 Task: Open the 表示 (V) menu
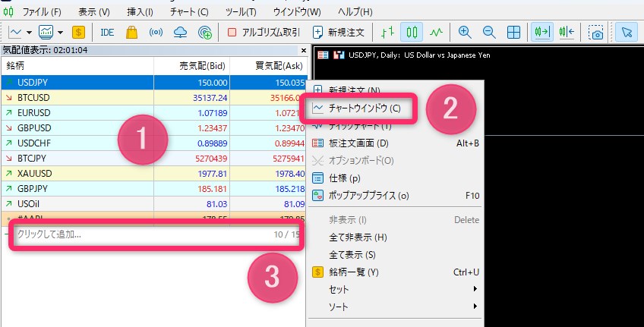[94, 12]
